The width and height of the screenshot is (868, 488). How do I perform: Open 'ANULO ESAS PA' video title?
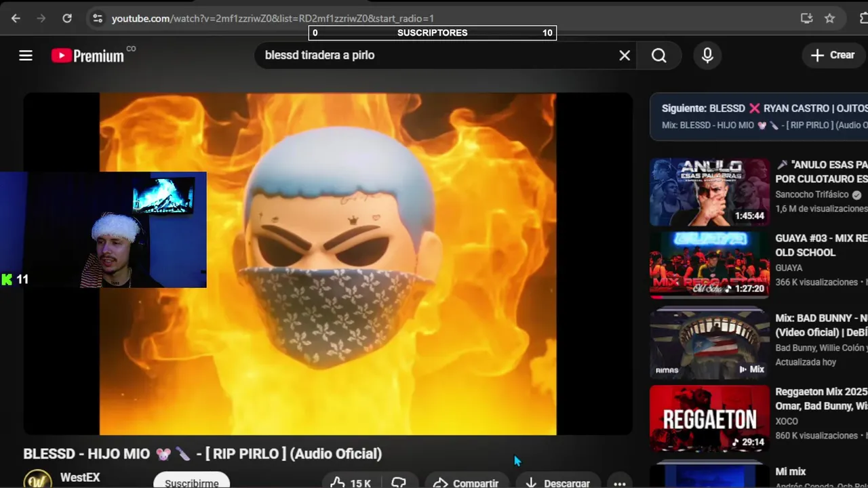coord(822,172)
